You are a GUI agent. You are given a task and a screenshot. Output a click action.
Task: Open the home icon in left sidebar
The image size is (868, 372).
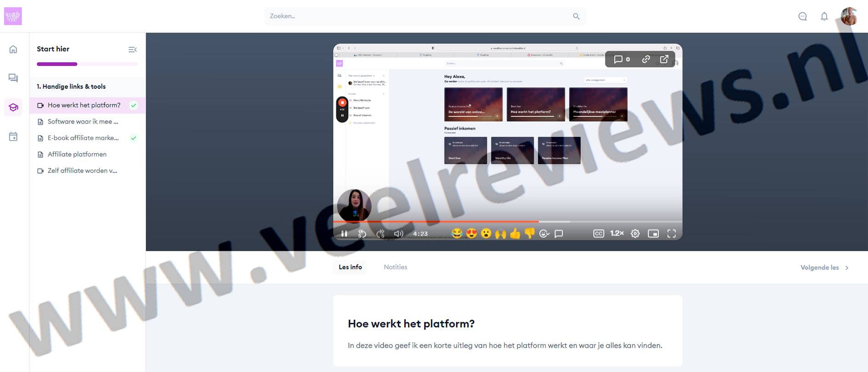click(13, 49)
